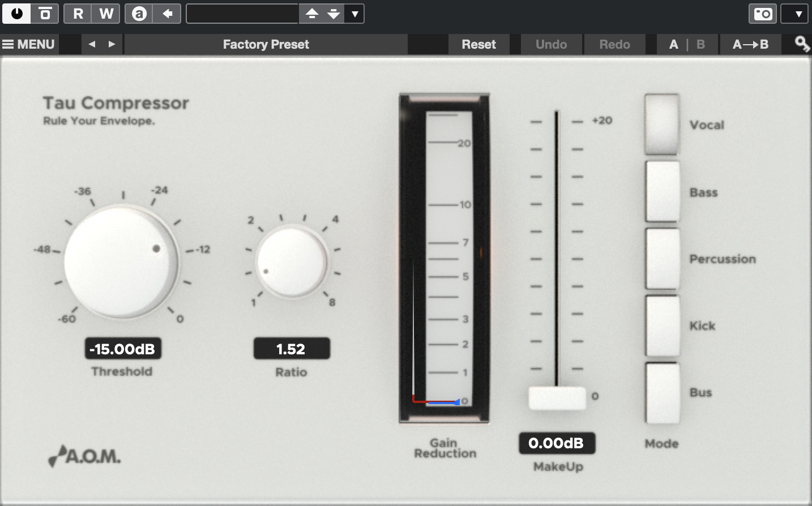This screenshot has height=506, width=812.
Task: Click the automation 'a' icon in the toolbar
Action: tap(139, 14)
